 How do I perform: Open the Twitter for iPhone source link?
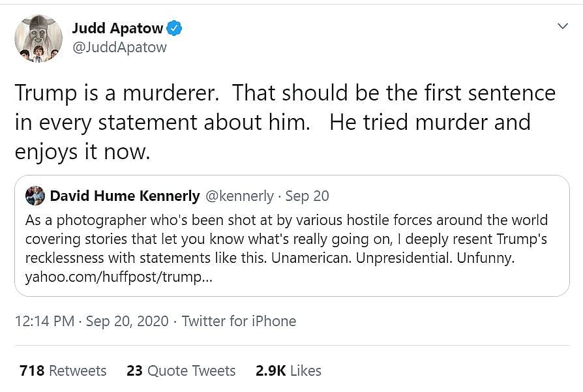(239, 321)
